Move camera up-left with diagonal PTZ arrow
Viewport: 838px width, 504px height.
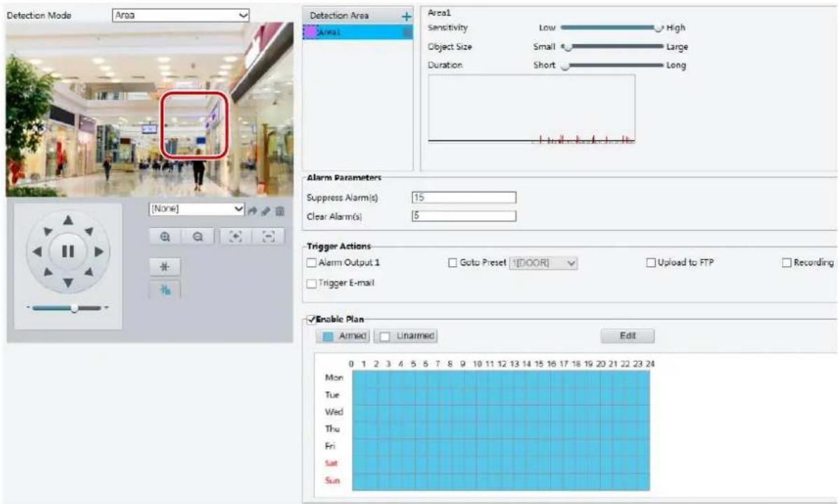pos(48,231)
